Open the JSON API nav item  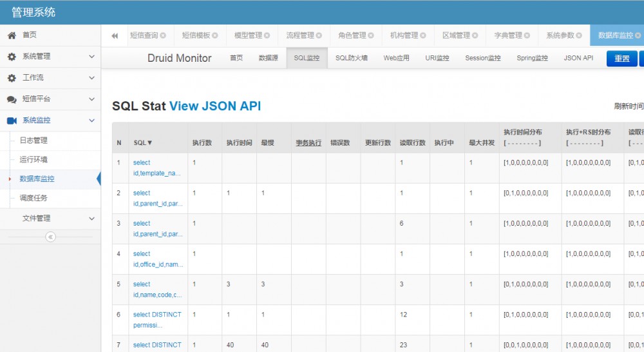[578, 58]
